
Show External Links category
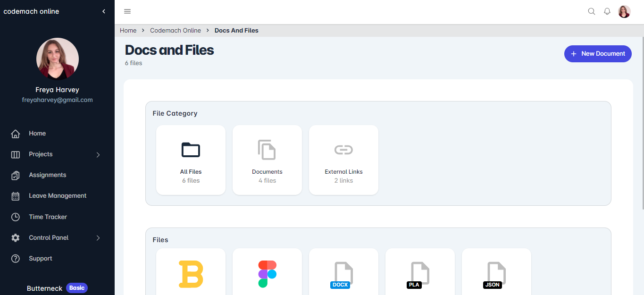343,160
